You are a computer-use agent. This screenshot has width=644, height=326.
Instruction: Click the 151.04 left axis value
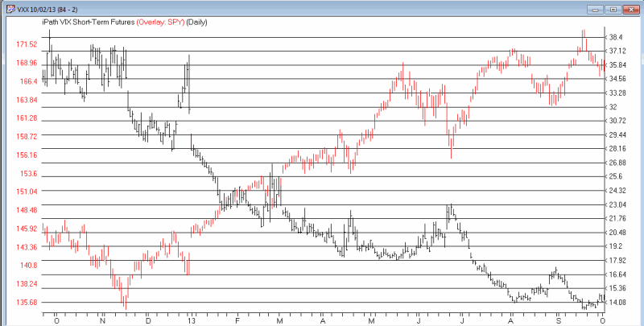27,192
